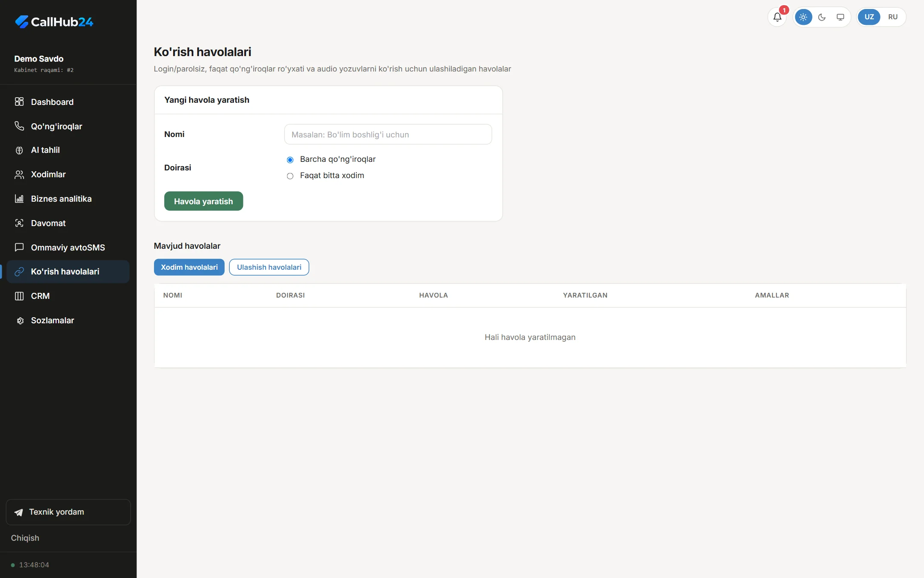Screen dimensions: 924x578
Task: Open Biznes analitika menu item
Action: tap(68, 199)
